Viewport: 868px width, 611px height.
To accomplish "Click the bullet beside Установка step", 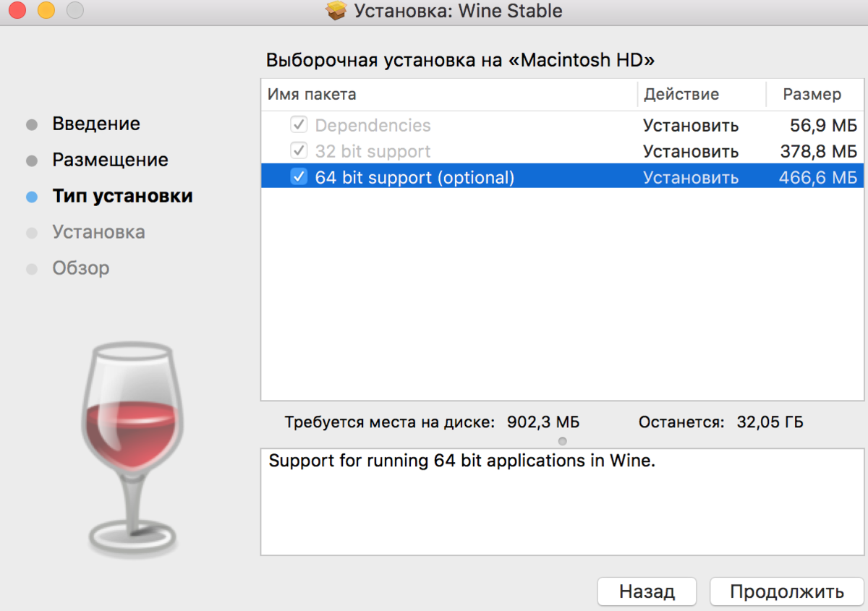I will [x=31, y=233].
